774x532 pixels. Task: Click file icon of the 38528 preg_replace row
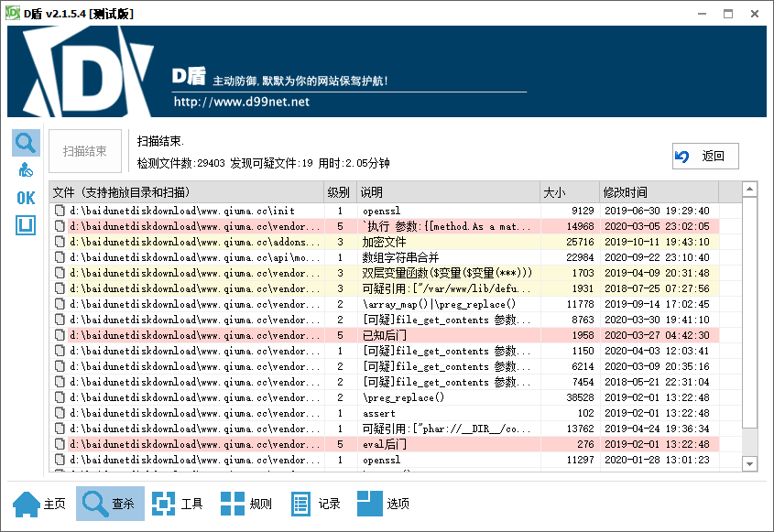point(60,397)
